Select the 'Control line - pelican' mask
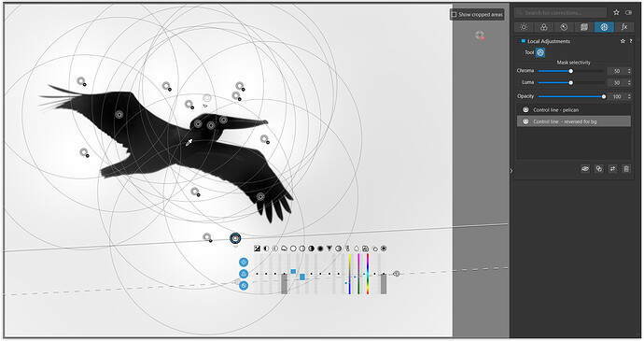The image size is (644, 341). click(574, 110)
